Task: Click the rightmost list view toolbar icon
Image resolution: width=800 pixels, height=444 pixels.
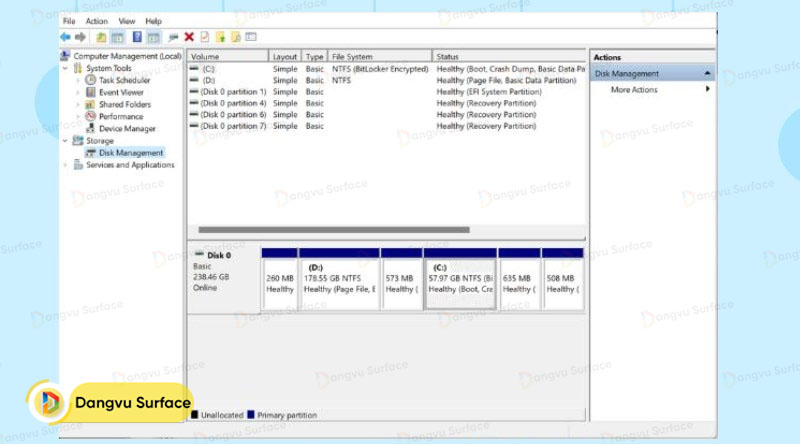Action: [251, 37]
